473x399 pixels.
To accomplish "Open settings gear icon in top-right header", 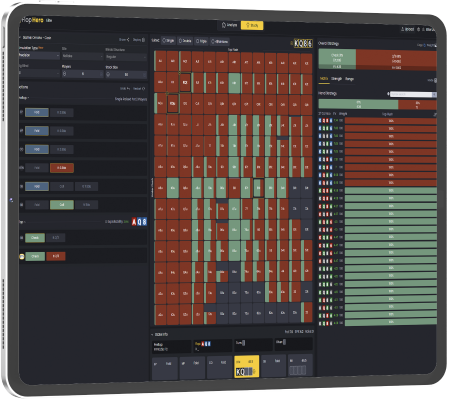I will tap(419, 29).
